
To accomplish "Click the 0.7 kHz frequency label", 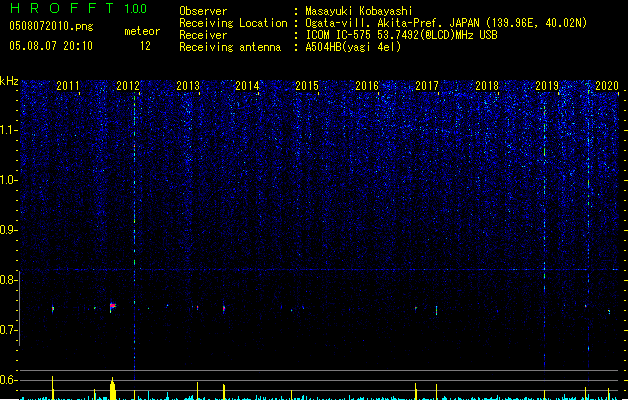I will click(x=8, y=330).
